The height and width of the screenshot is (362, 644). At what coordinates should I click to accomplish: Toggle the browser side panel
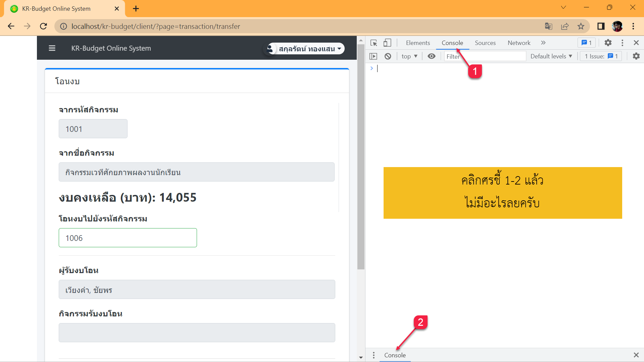(601, 26)
